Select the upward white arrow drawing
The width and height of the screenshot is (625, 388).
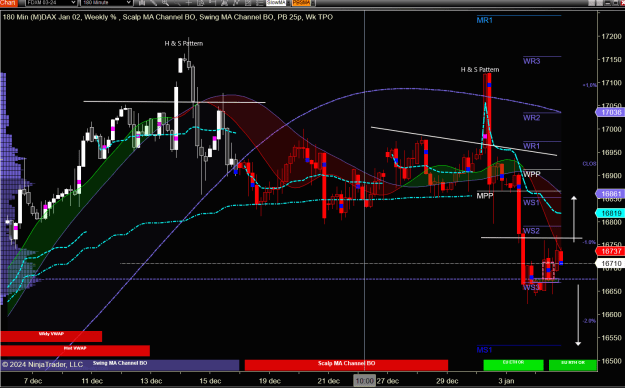[x=574, y=219]
